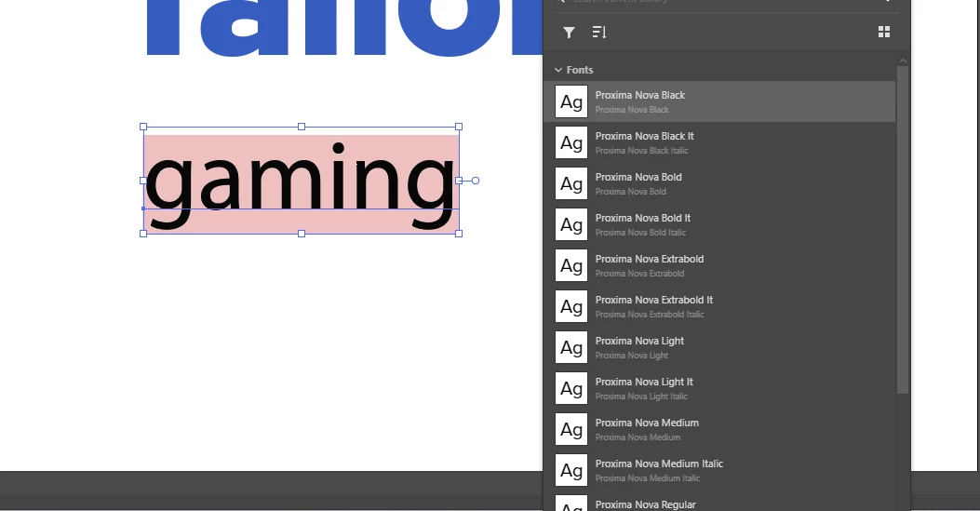The image size is (980, 511).
Task: Click the Ag thumbnail for Proxima Nova Bold
Action: (x=571, y=183)
